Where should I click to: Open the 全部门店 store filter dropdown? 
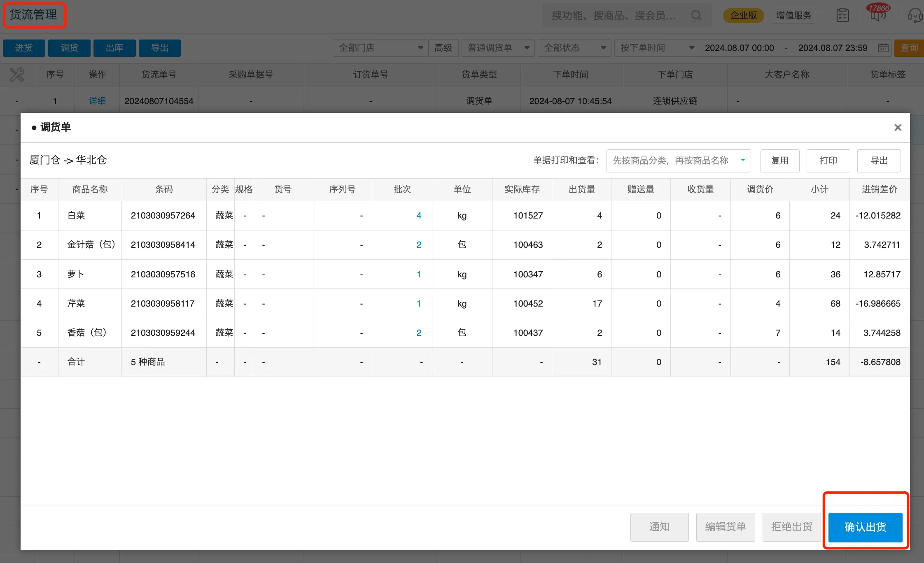pyautogui.click(x=380, y=48)
